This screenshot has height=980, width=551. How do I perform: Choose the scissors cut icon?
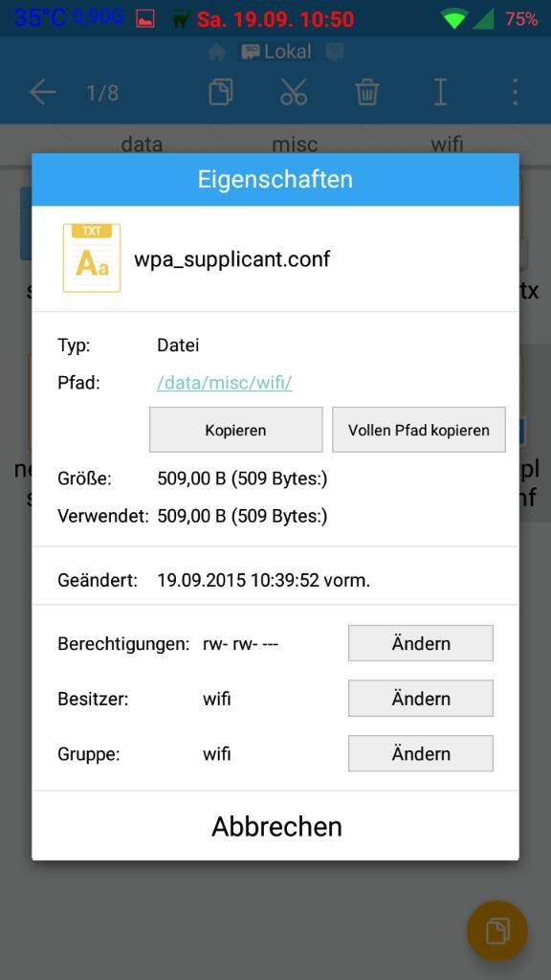click(x=294, y=93)
